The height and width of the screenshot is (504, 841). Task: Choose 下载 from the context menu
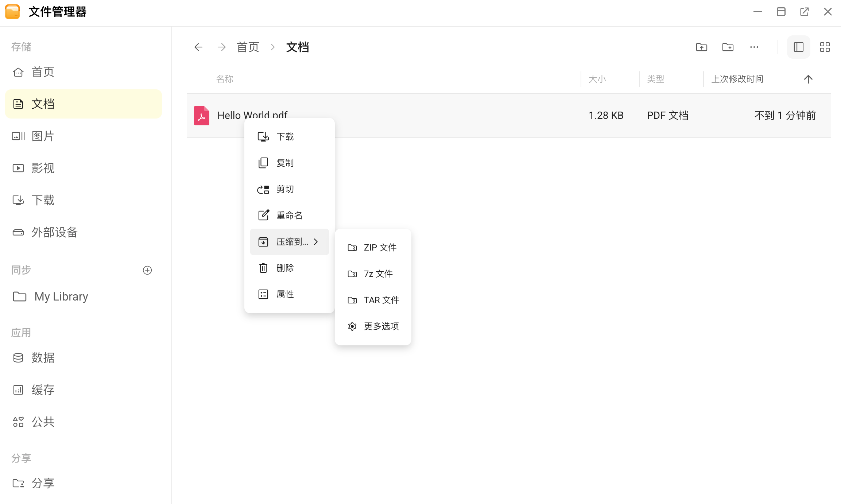click(x=290, y=137)
